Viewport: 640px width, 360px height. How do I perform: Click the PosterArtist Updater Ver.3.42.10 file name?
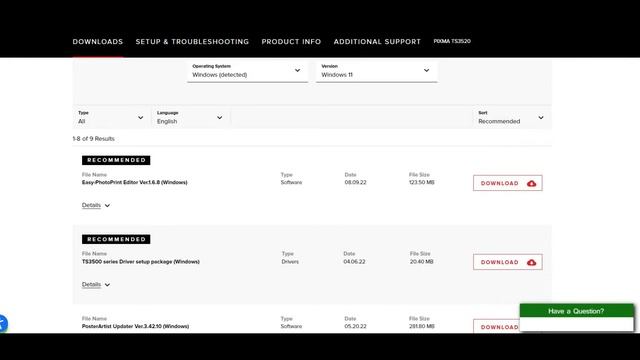136,327
